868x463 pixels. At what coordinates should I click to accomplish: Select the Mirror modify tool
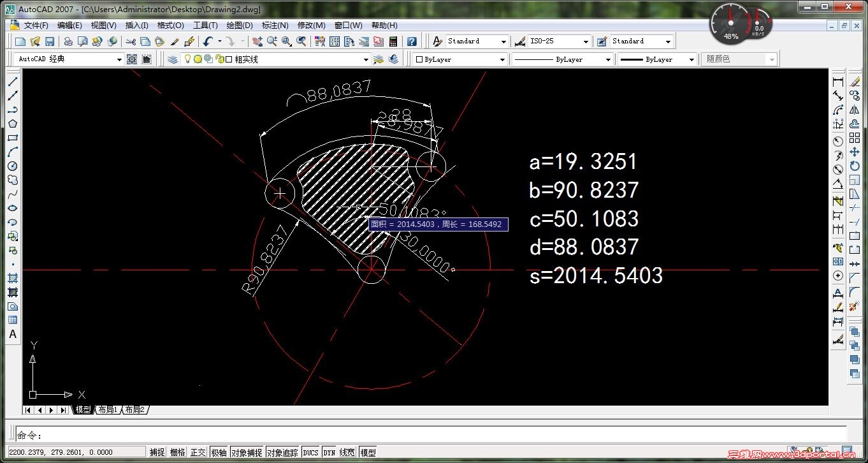(x=855, y=110)
